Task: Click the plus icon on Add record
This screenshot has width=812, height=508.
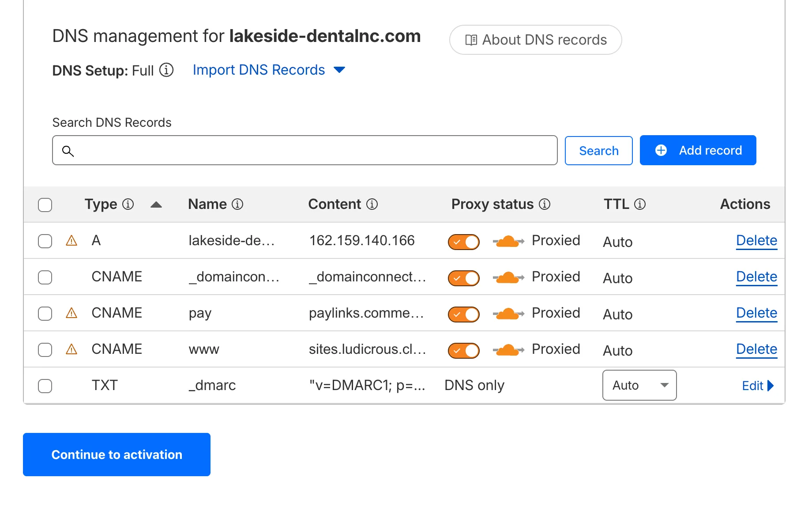Action: tap(661, 150)
